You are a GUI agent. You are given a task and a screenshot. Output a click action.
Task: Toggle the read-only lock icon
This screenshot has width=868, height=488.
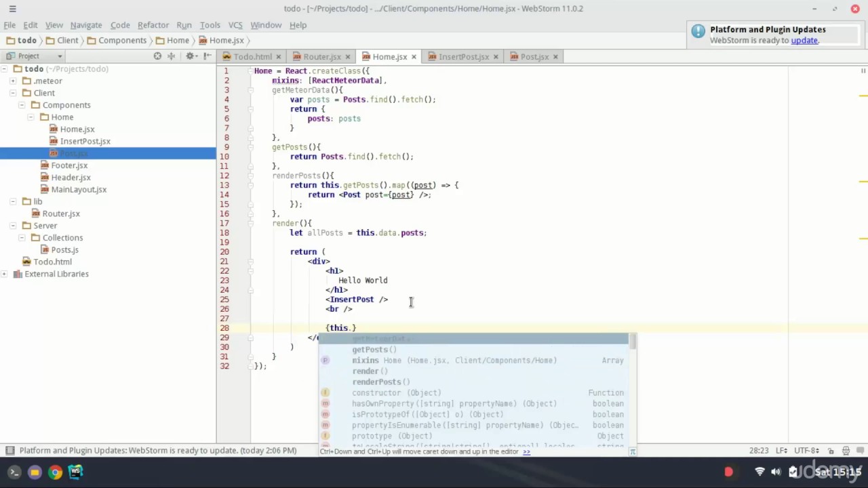[x=831, y=451]
